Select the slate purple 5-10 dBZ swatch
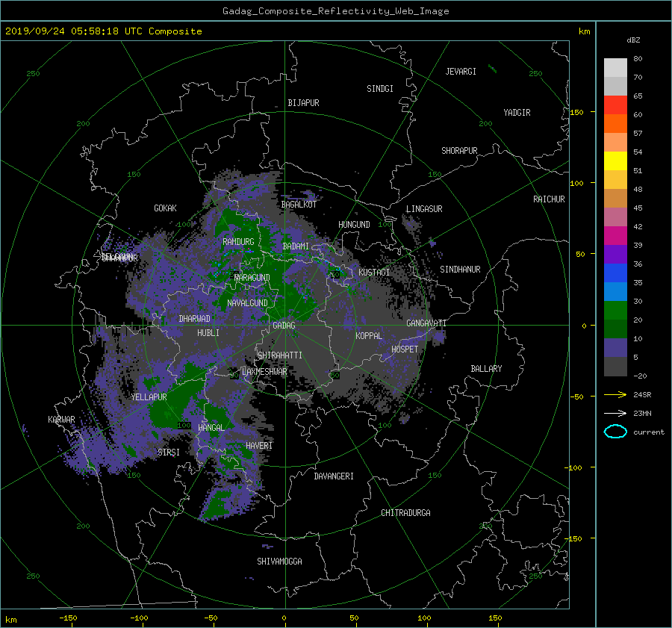672x628 pixels. tap(615, 348)
